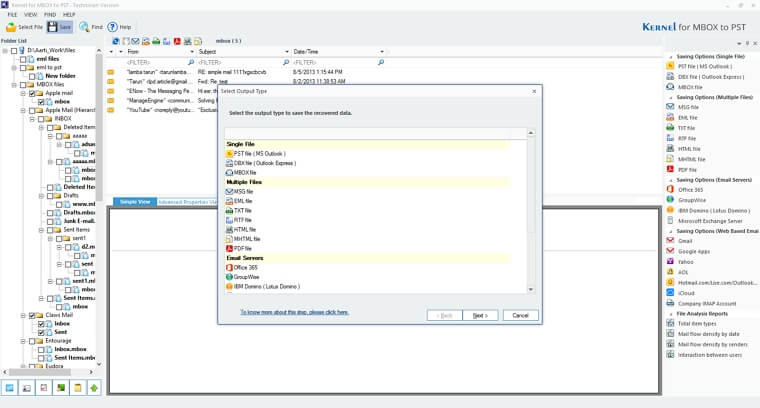Select TXT file option in dialog
The image size is (760, 408).
click(x=239, y=211)
